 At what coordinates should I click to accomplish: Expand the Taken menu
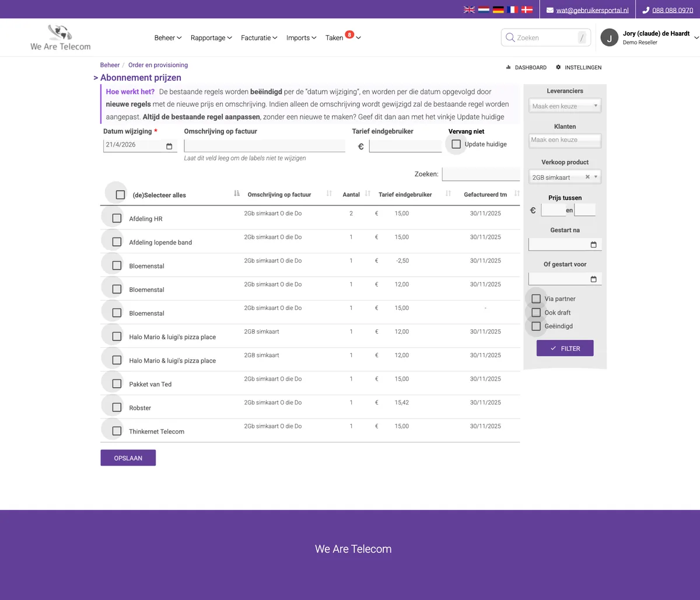[343, 37]
